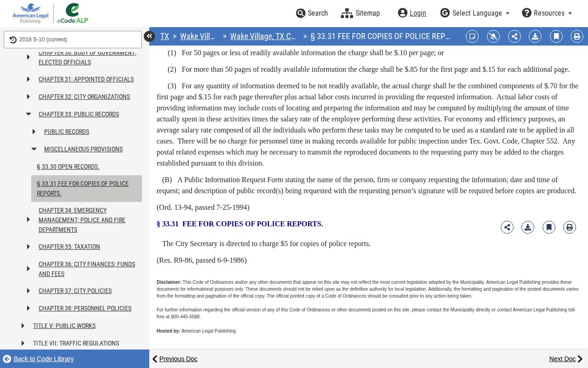Click the § 33.31 section heading
The image size is (588, 368).
click(x=240, y=224)
